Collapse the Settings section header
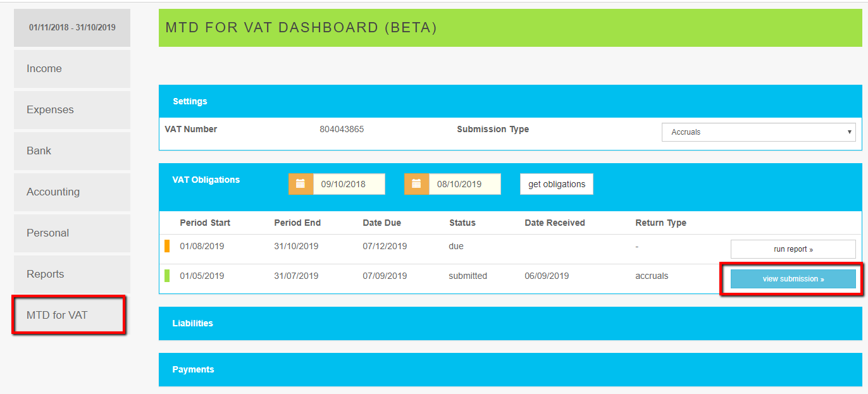 click(x=510, y=101)
